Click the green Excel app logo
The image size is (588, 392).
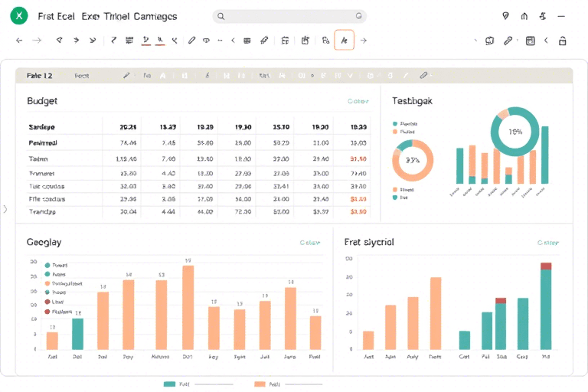click(x=20, y=16)
